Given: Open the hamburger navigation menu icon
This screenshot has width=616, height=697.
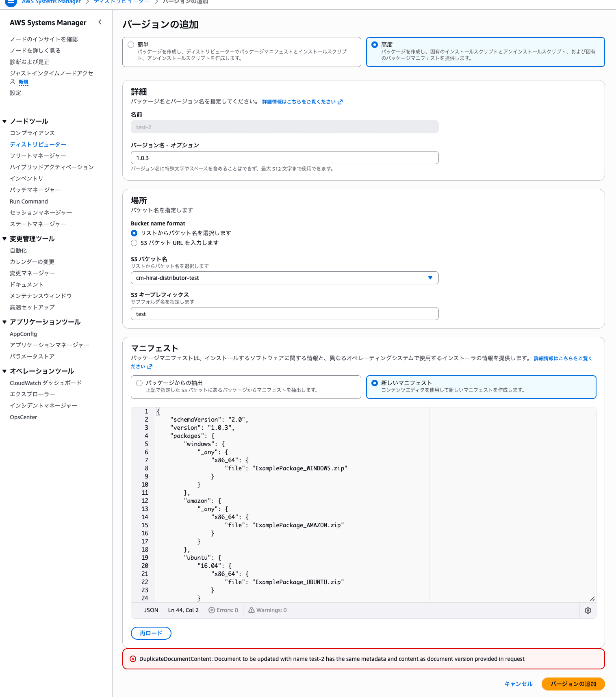Looking at the screenshot, I should point(11,2).
